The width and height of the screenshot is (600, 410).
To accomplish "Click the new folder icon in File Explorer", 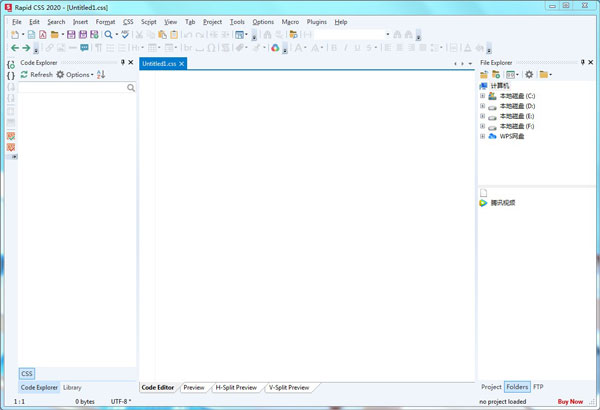I will click(496, 75).
